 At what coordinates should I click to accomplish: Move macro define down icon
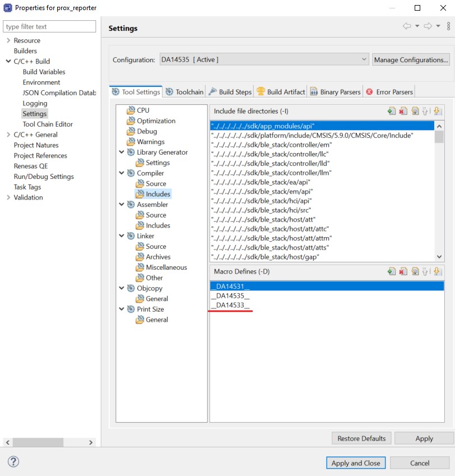click(437, 271)
